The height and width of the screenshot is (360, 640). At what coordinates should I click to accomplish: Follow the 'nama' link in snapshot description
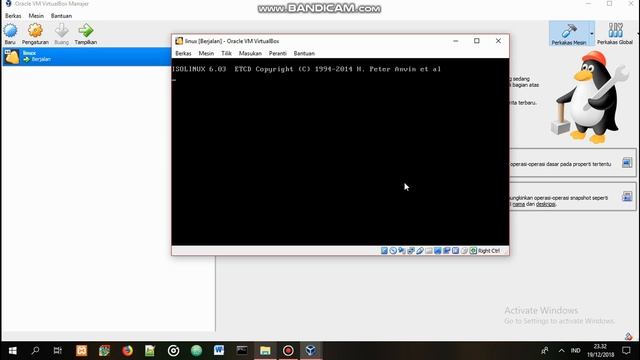[x=518, y=204]
